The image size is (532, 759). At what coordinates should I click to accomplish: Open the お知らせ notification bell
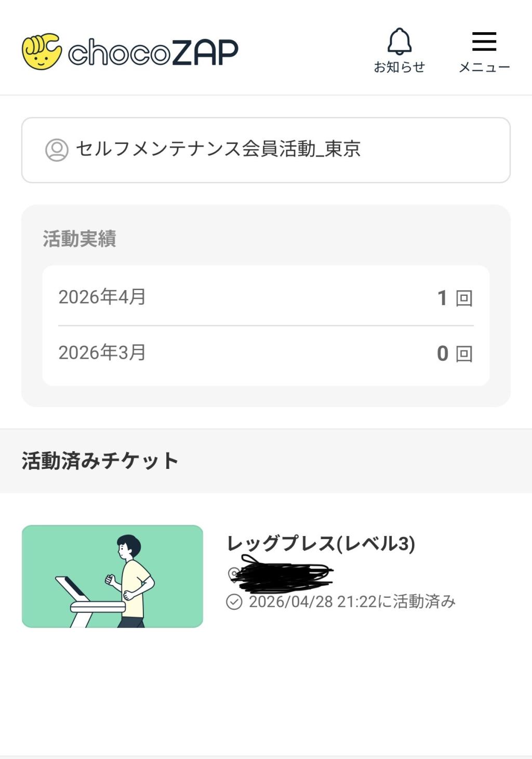coord(400,42)
